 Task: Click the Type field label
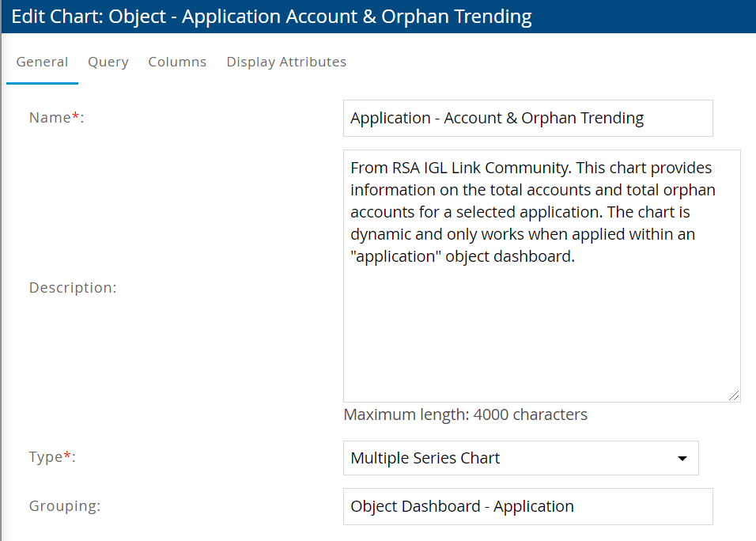(x=47, y=458)
